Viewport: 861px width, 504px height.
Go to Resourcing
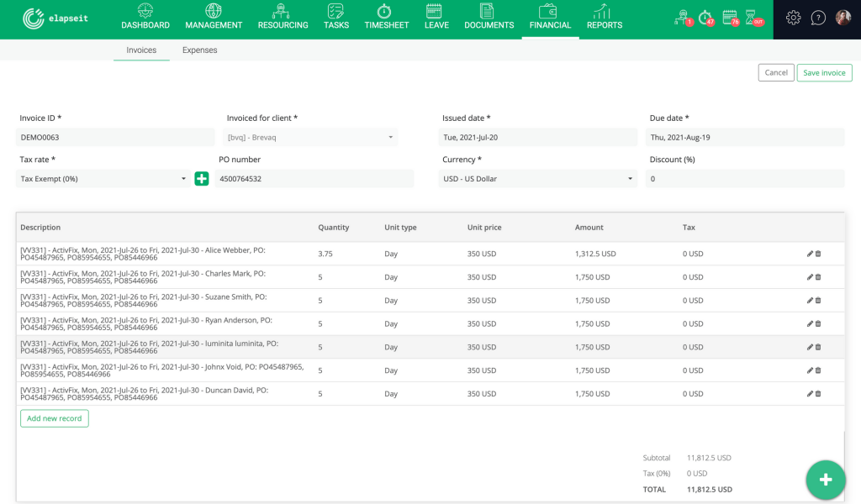pyautogui.click(x=283, y=17)
